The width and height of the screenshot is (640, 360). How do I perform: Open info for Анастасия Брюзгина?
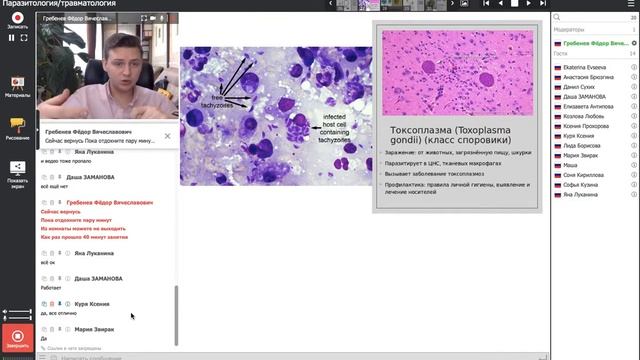click(x=634, y=77)
